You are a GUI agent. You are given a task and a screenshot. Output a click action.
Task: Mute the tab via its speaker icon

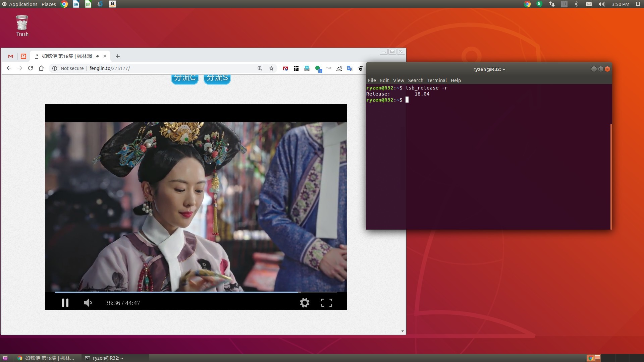pos(98,56)
